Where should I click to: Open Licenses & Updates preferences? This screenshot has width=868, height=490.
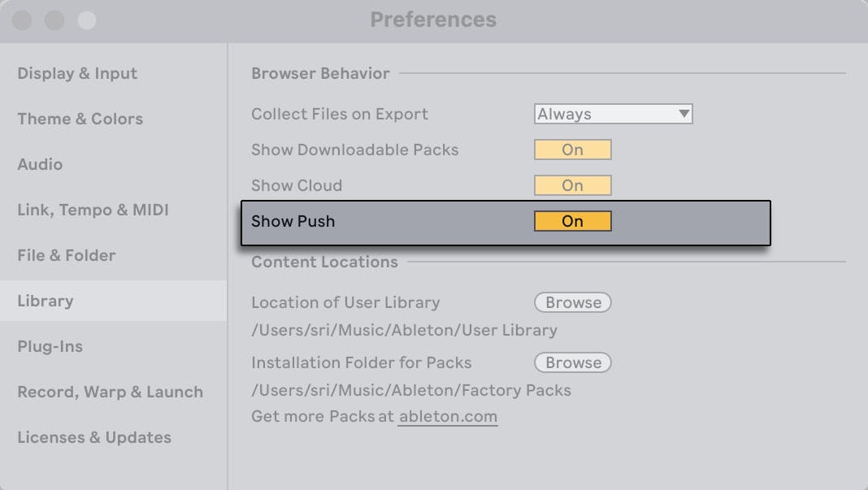pyautogui.click(x=93, y=437)
